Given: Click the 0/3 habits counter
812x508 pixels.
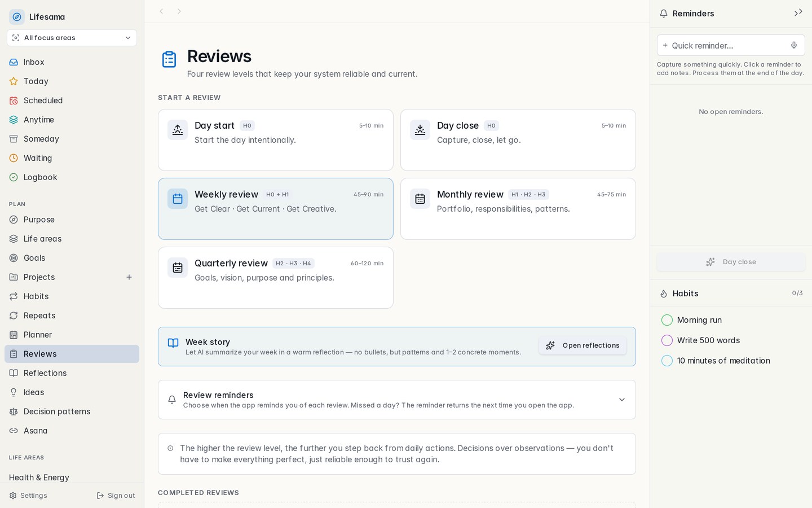Looking at the screenshot, I should click(x=797, y=293).
